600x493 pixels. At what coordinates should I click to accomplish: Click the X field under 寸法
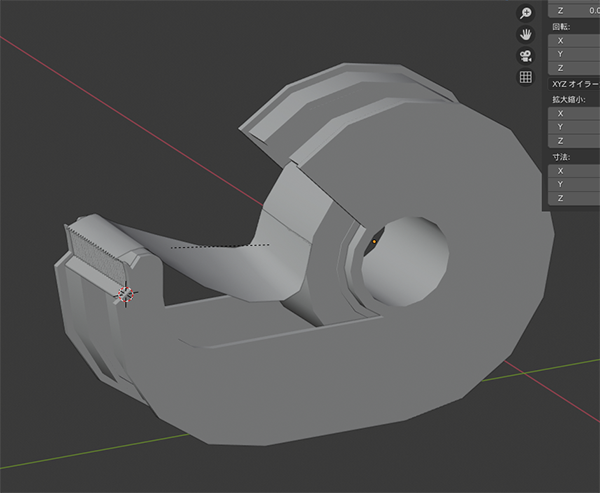574,171
